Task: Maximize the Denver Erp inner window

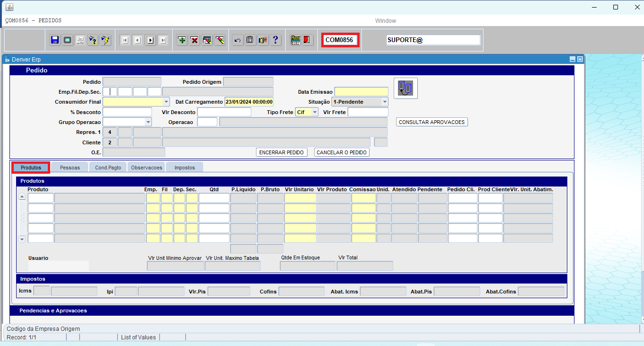Action: click(580, 59)
